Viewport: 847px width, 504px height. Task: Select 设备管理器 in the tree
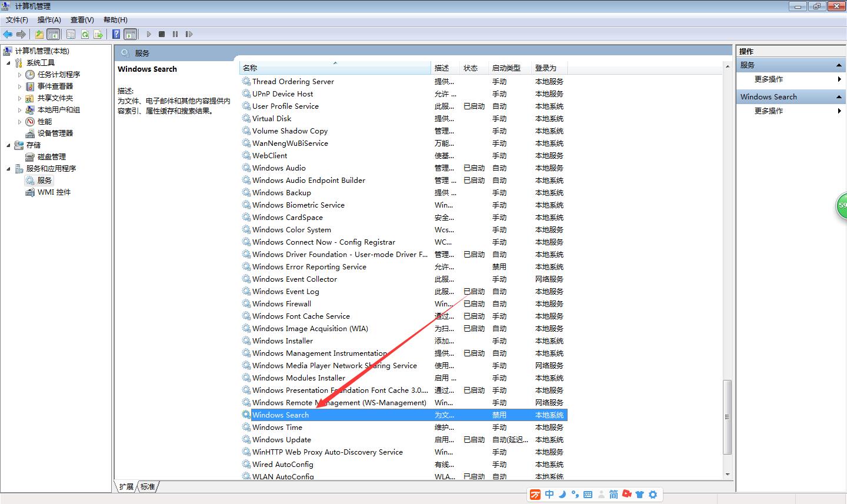tap(55, 133)
